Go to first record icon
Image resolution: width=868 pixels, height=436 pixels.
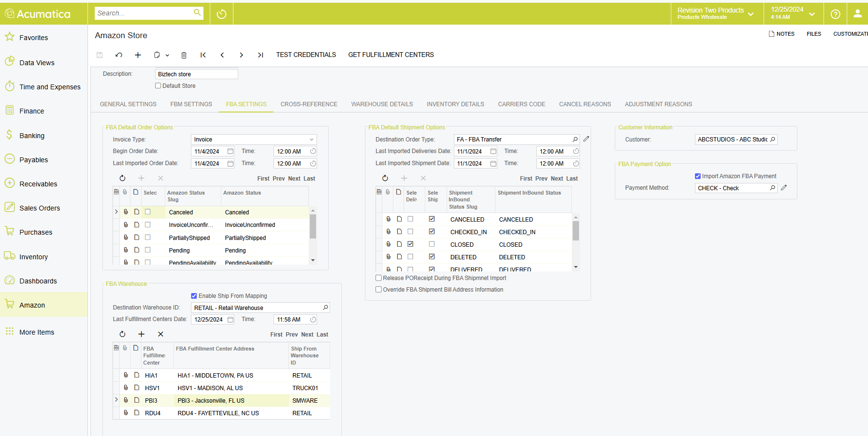(x=203, y=55)
